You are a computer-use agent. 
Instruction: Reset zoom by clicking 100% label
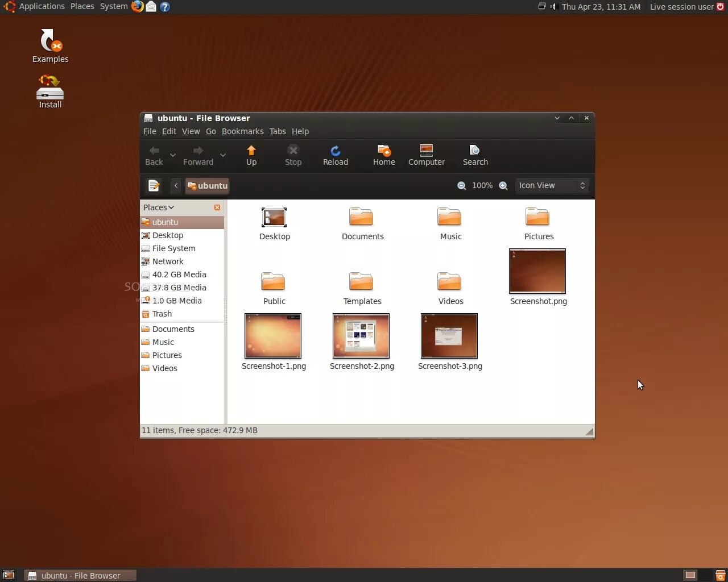tap(482, 185)
